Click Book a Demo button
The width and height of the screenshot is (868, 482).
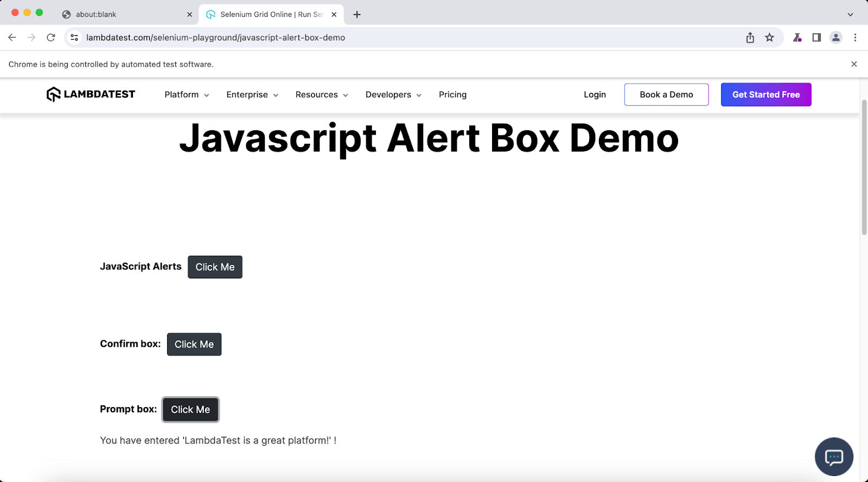point(666,94)
